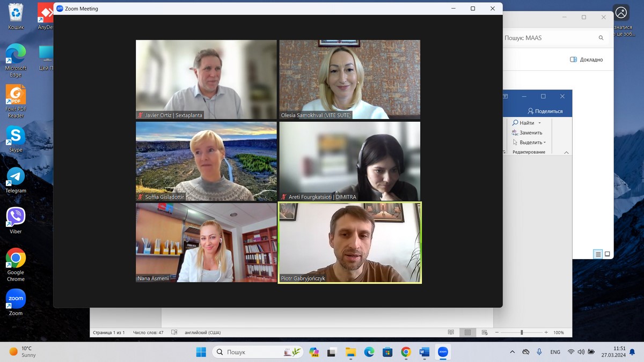Toggle the microphone icon in the system tray
Viewport: 644px width, 362px height.
click(x=539, y=352)
